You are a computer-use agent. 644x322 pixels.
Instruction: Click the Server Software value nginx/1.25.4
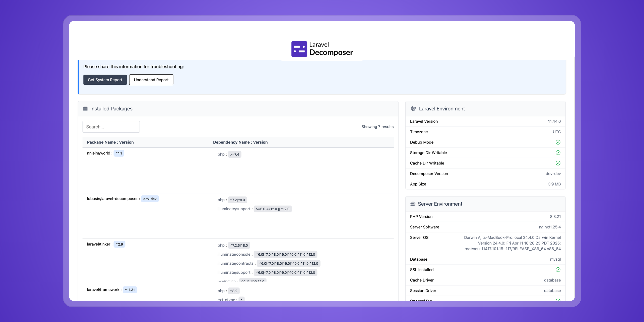(x=550, y=227)
